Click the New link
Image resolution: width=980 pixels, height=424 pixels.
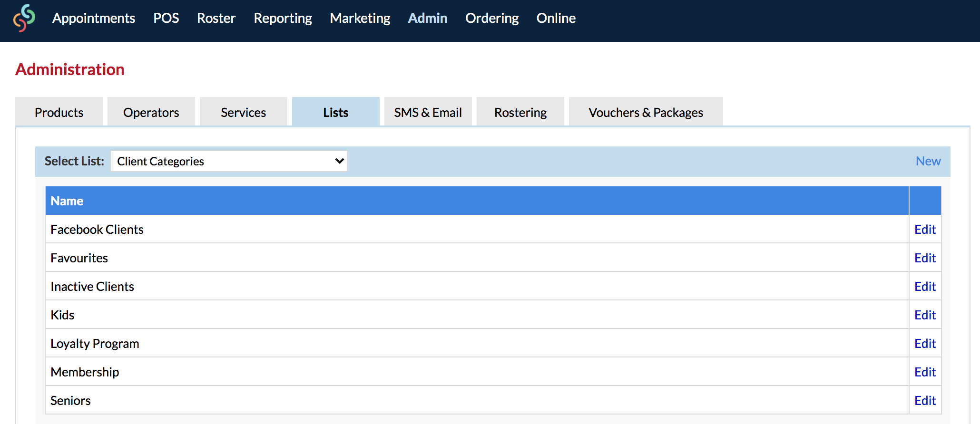pyautogui.click(x=928, y=161)
